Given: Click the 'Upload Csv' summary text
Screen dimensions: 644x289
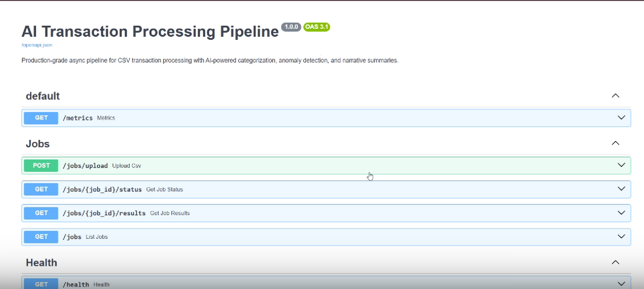Looking at the screenshot, I should (127, 166).
